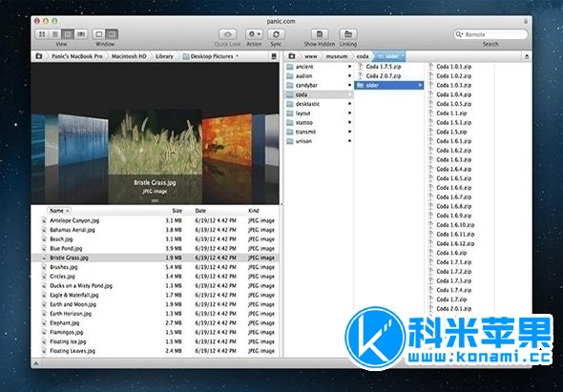Expand the stattoo folder arrow

(349, 122)
